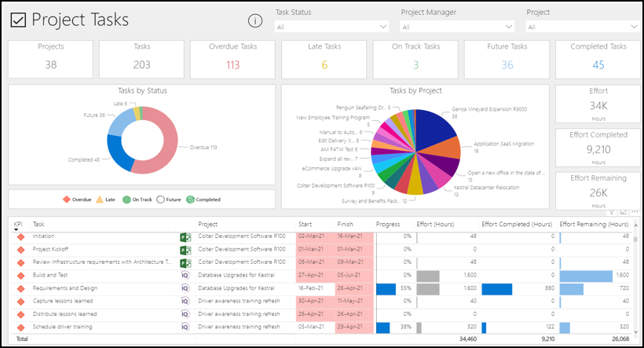Click the KPI diamond for Requirements and Design
This screenshot has width=644, height=348.
pyautogui.click(x=21, y=289)
